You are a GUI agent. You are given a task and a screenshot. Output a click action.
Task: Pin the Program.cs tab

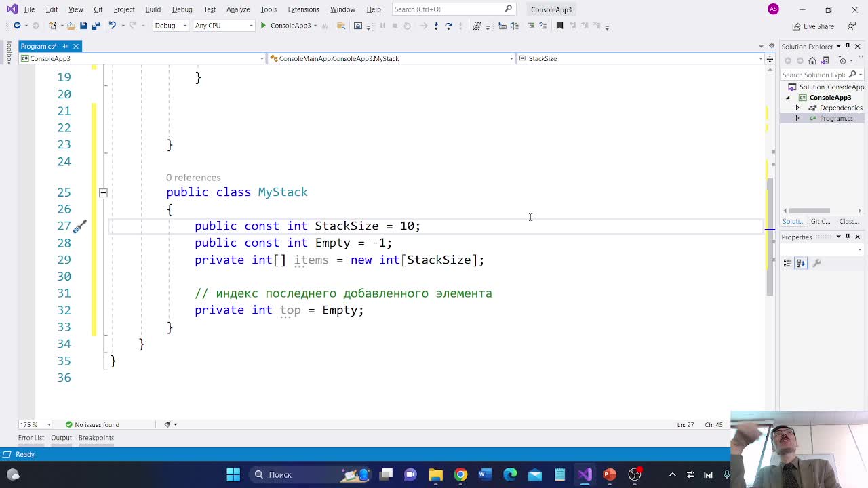(65, 46)
